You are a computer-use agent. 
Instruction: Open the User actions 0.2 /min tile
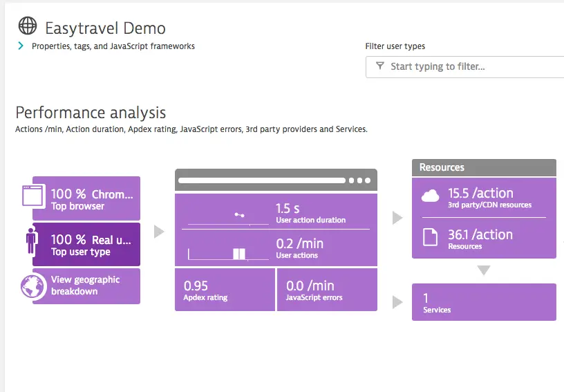click(276, 248)
